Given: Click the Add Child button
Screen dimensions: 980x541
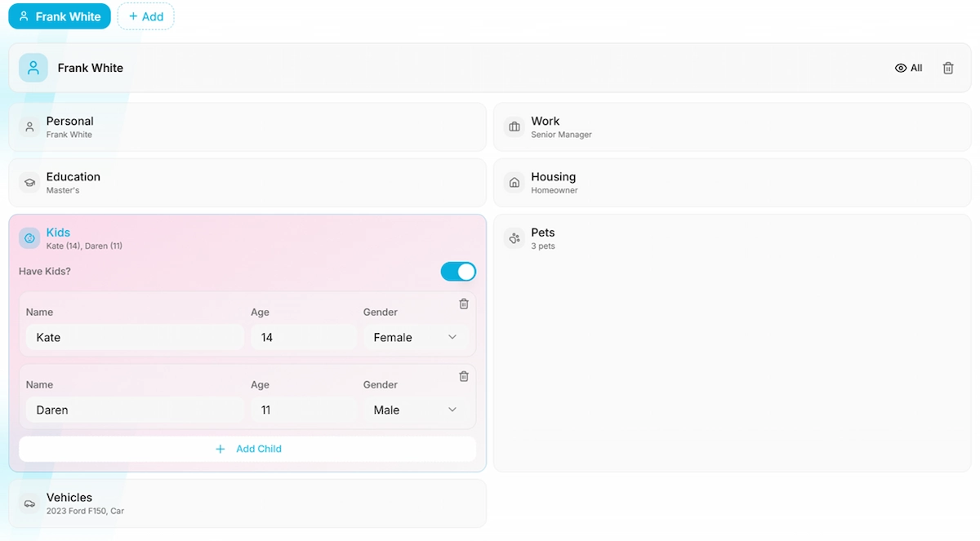Looking at the screenshot, I should click(x=247, y=448).
